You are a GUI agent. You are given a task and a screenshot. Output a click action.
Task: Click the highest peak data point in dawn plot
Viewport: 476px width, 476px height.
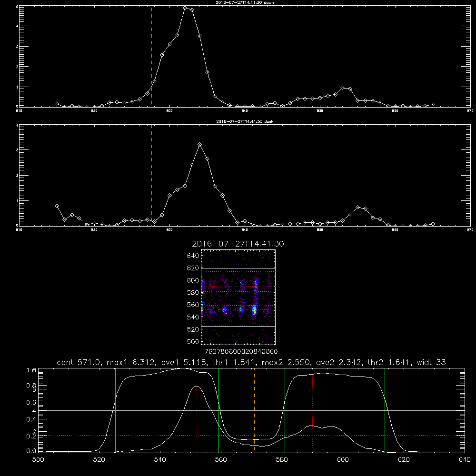[x=185, y=8]
